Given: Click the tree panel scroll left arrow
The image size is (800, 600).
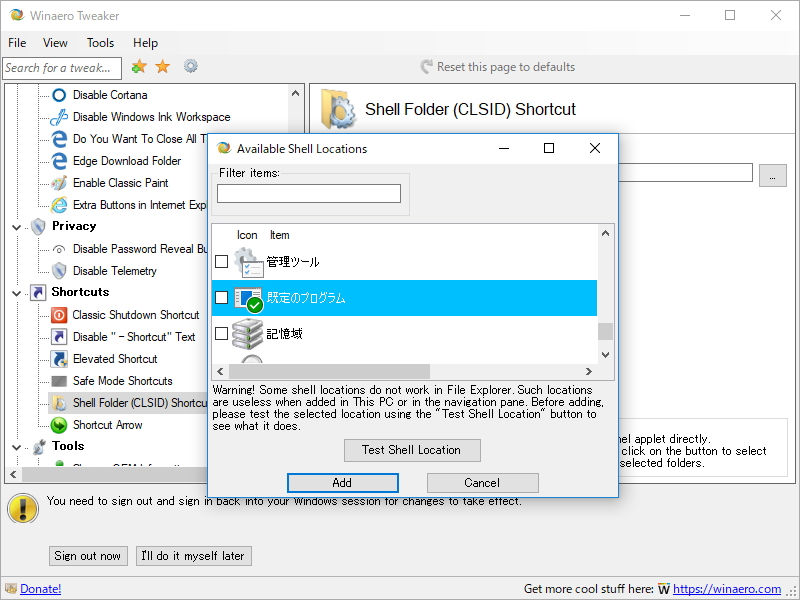Looking at the screenshot, I should (13, 474).
